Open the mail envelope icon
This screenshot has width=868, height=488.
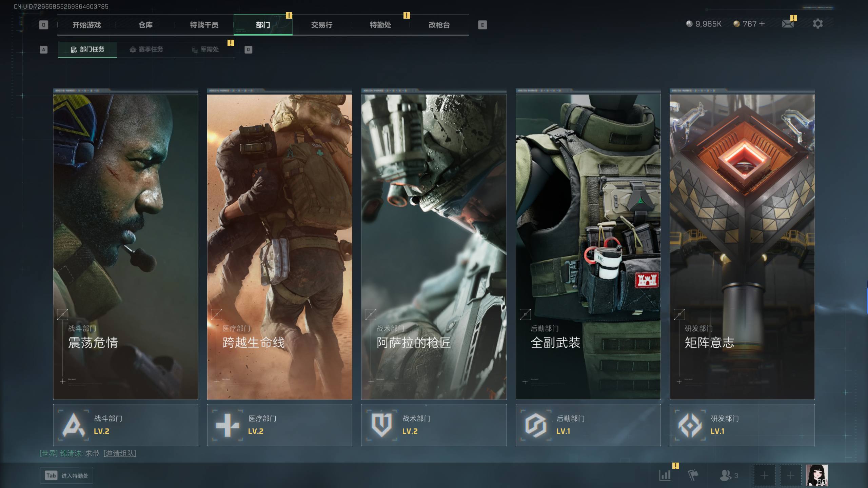tap(787, 24)
